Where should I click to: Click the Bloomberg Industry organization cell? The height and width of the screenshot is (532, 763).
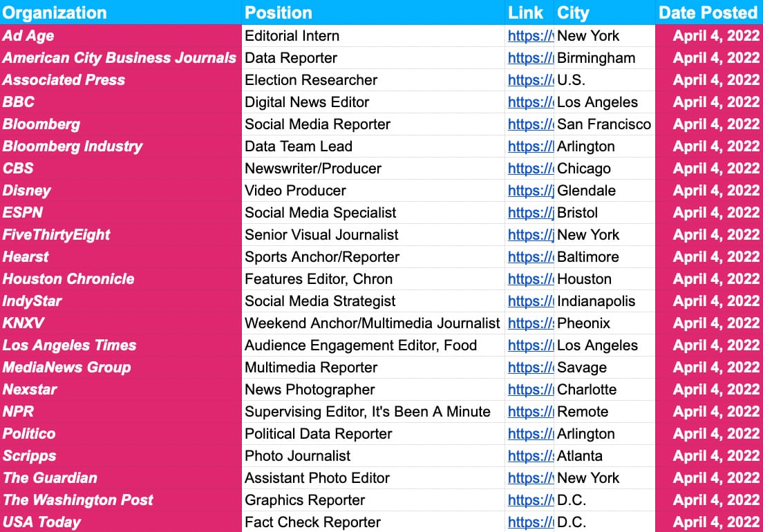[73, 146]
